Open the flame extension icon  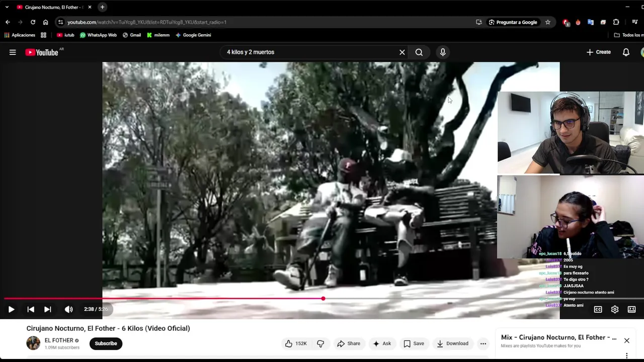[x=578, y=22]
